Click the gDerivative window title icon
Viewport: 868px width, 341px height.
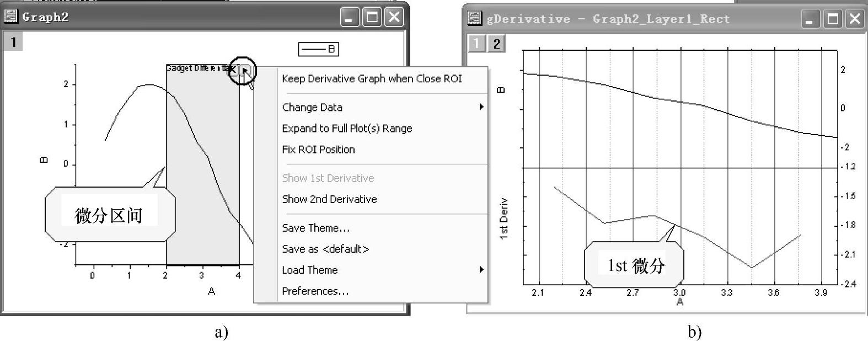pos(474,18)
